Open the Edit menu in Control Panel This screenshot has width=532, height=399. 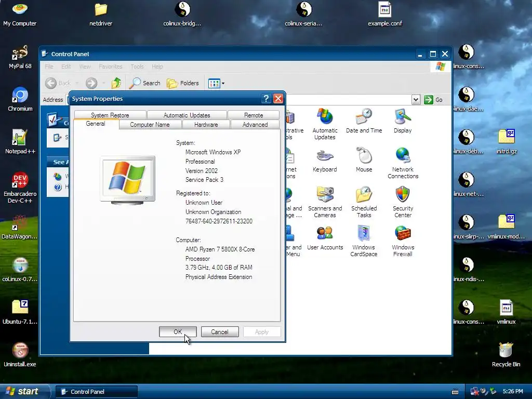[x=66, y=66]
